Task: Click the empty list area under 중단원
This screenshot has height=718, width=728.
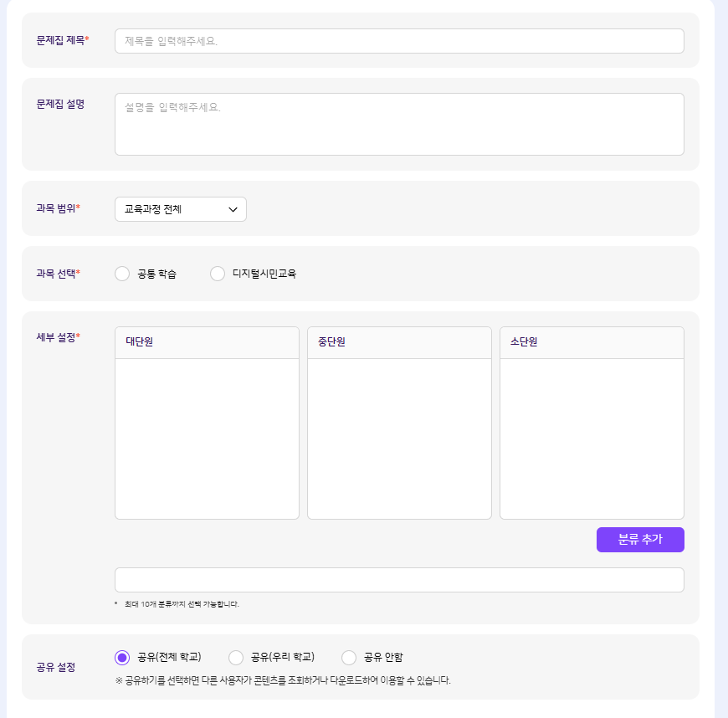Action: click(399, 438)
